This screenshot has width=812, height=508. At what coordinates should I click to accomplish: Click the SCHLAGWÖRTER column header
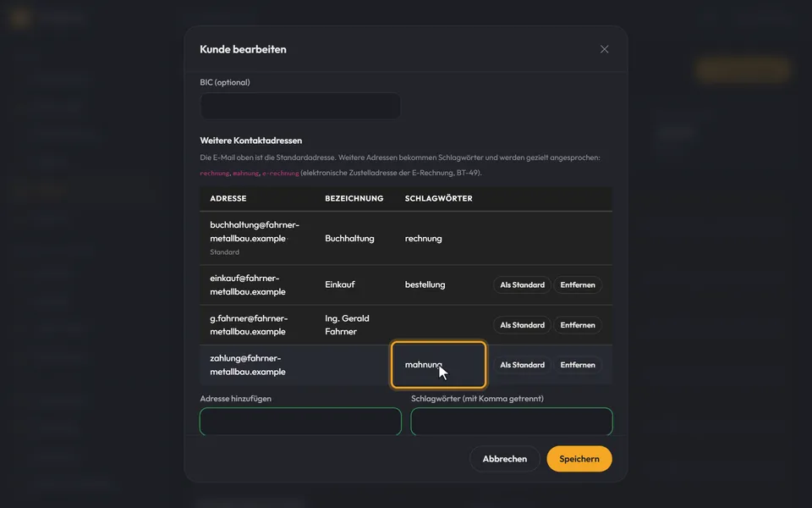[439, 198]
